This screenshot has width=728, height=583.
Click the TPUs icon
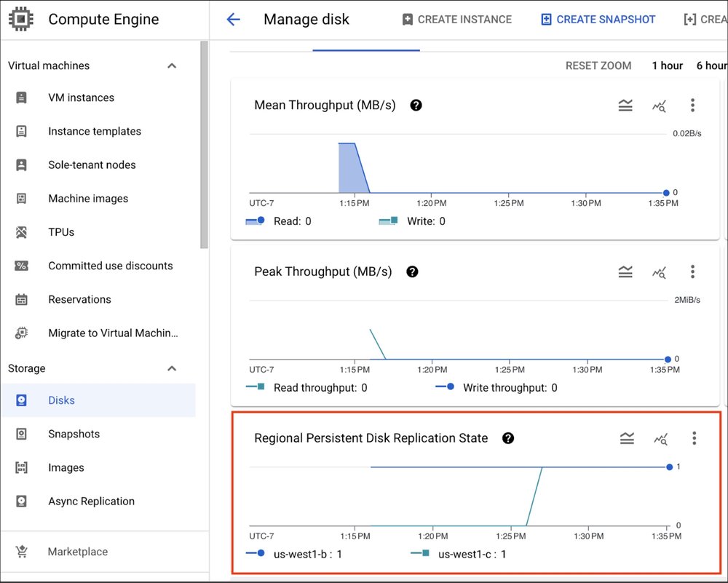[21, 232]
